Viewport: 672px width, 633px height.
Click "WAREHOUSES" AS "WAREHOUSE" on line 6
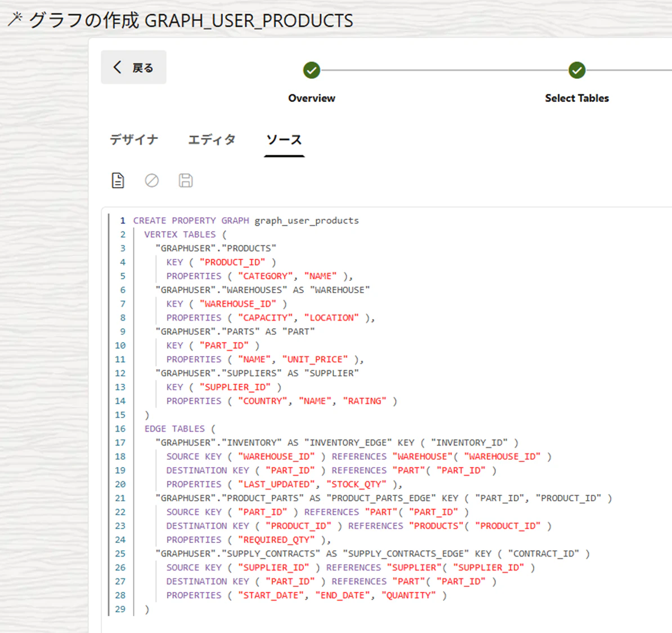pyautogui.click(x=295, y=290)
